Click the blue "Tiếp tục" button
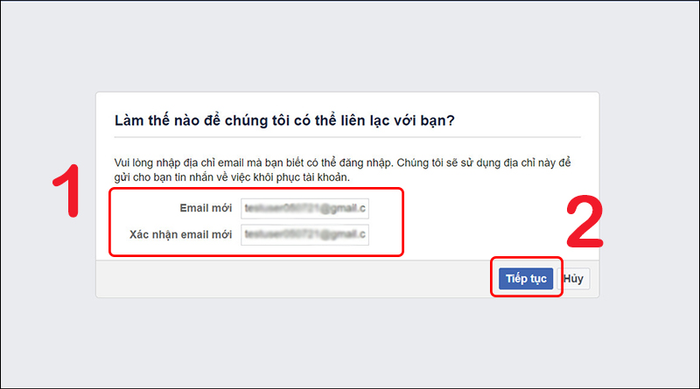This screenshot has height=389, width=700. (x=526, y=279)
